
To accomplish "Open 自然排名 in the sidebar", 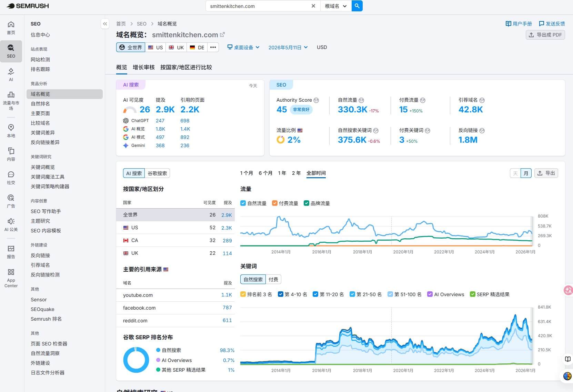I will (40, 103).
